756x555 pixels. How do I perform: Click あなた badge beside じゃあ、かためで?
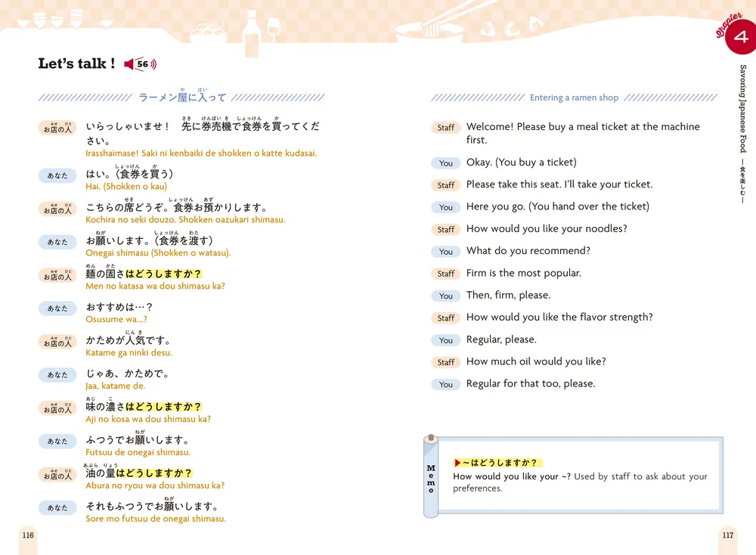click(x=57, y=375)
